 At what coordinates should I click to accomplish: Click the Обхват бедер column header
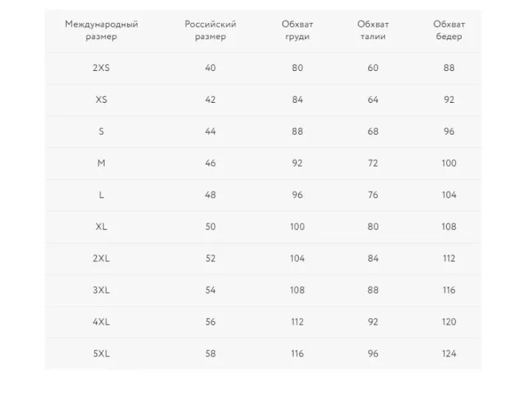point(449,30)
